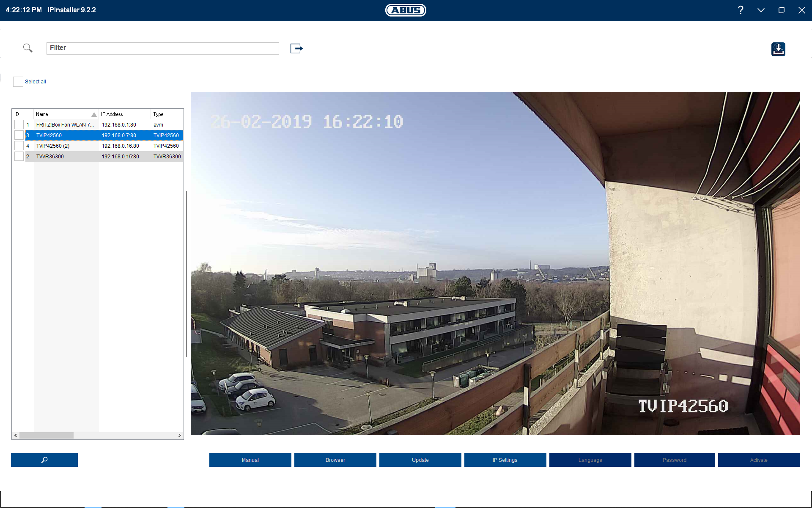Click the Update button
812x508 pixels.
tap(420, 460)
